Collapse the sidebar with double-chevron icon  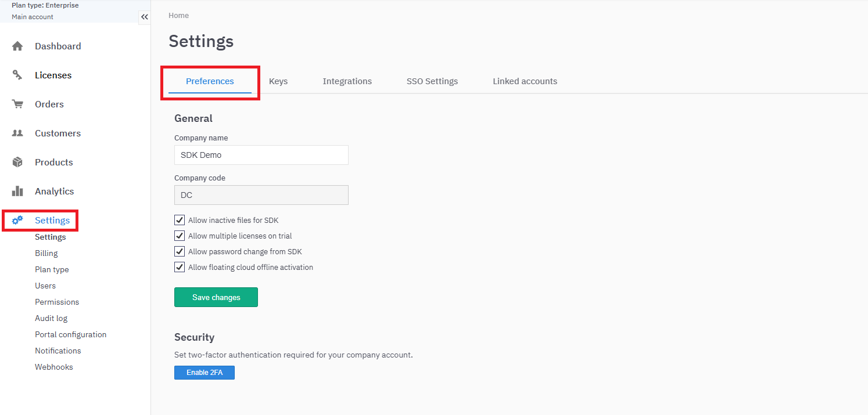(x=145, y=17)
